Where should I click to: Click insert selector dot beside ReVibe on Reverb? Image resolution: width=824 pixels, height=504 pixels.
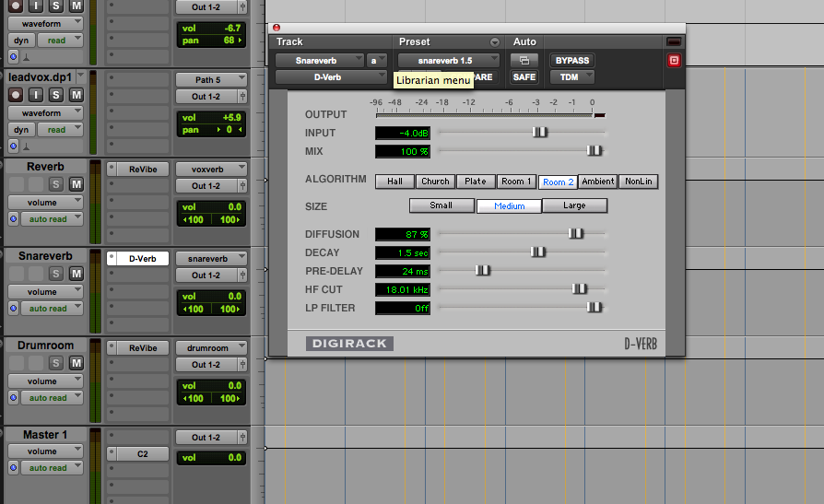pyautogui.click(x=112, y=169)
